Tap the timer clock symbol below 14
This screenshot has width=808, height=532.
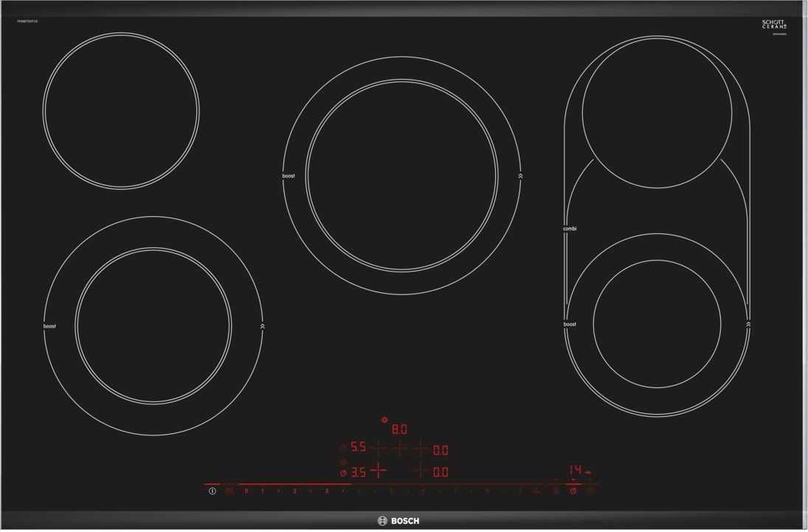point(573,491)
